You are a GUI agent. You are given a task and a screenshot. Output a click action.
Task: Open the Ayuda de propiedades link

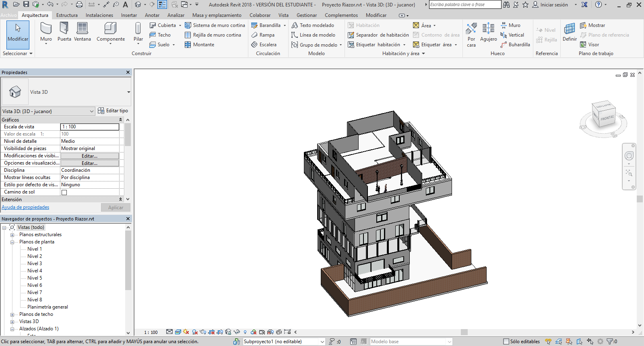click(x=25, y=207)
